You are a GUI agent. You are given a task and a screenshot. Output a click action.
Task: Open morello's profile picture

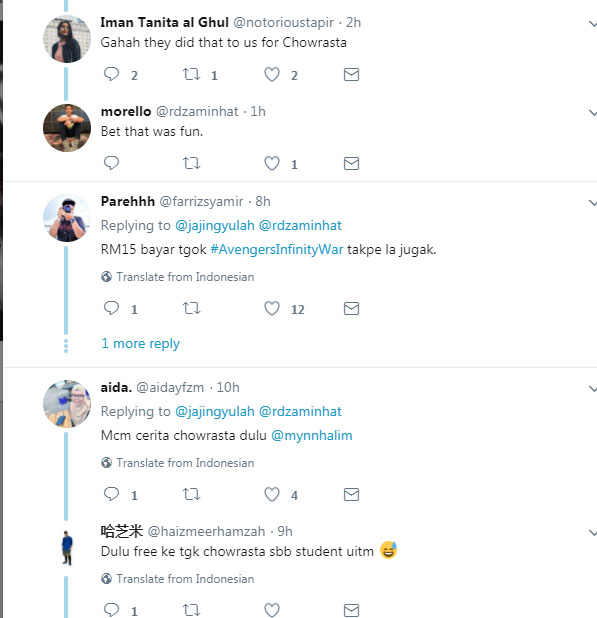pyautogui.click(x=67, y=128)
